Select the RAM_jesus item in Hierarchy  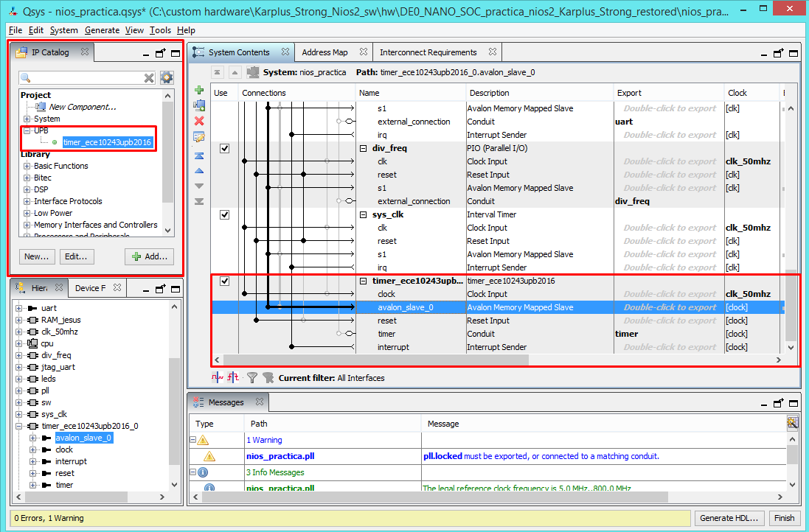61,320
